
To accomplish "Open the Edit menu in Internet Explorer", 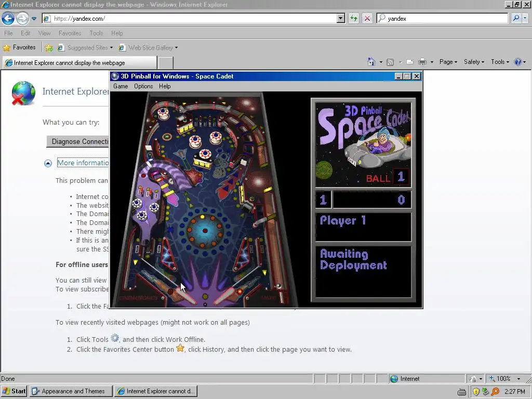I will (x=25, y=33).
